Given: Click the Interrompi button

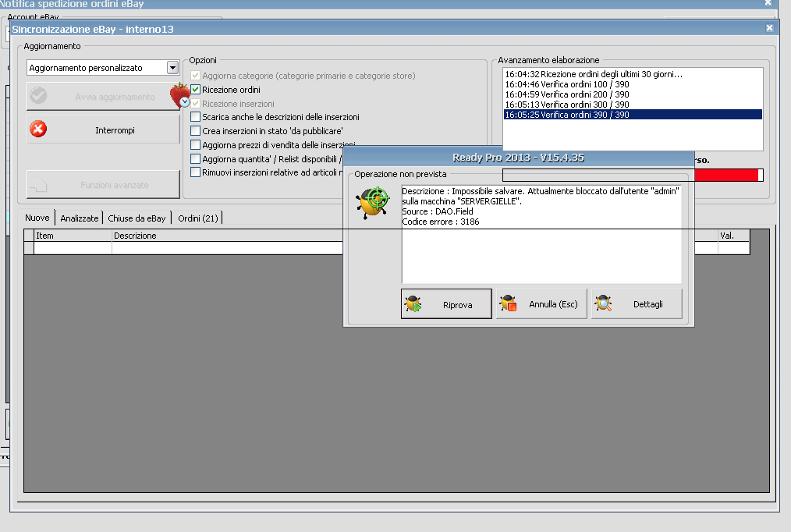Looking at the screenshot, I should (x=104, y=129).
